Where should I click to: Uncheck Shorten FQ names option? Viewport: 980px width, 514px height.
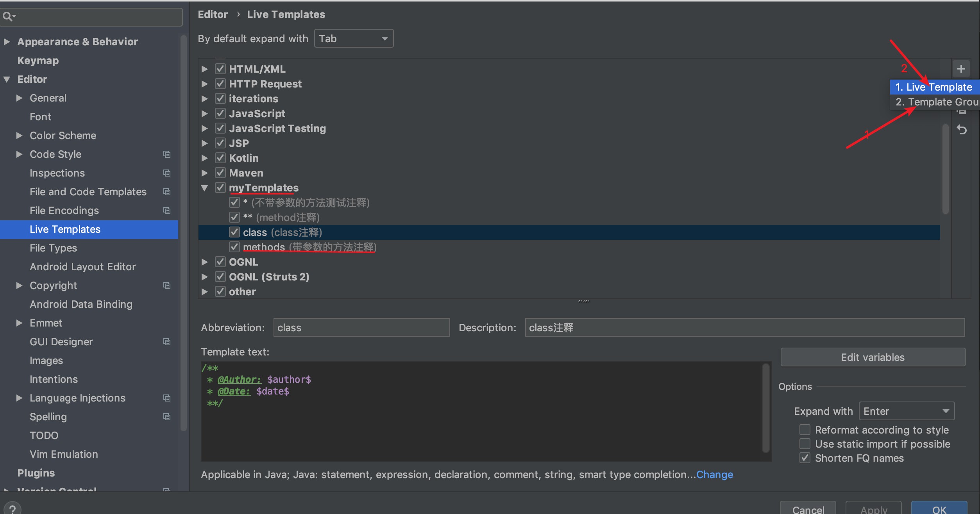coord(805,458)
